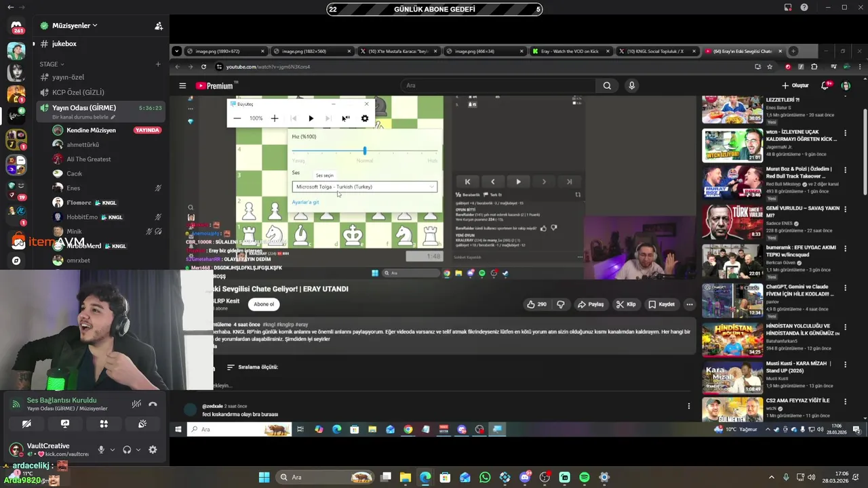Add channel with plus next to STAGE

click(158, 64)
